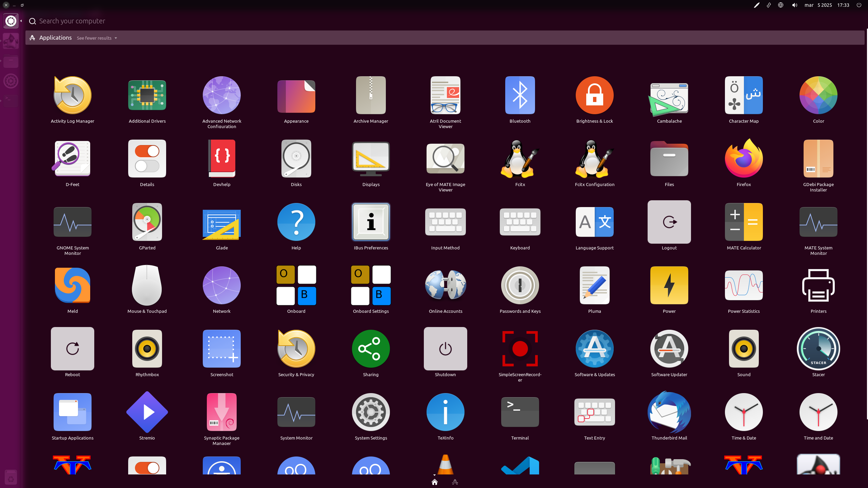Launch Onboard Settings
The width and height of the screenshot is (868, 488).
371,285
